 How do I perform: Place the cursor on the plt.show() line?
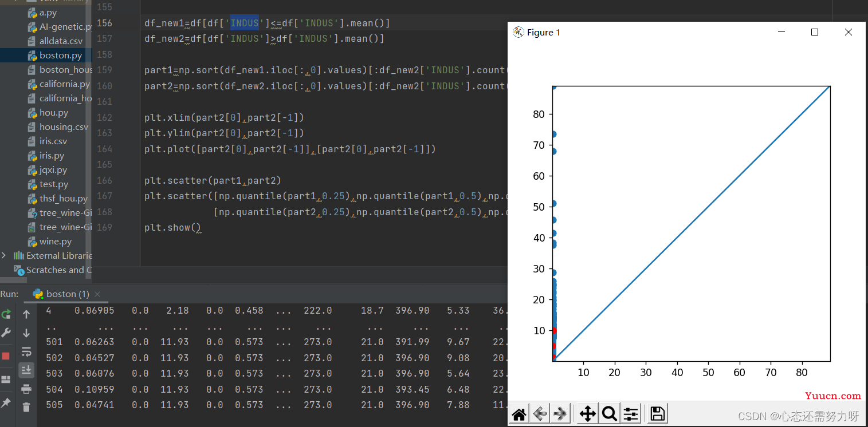pos(173,227)
